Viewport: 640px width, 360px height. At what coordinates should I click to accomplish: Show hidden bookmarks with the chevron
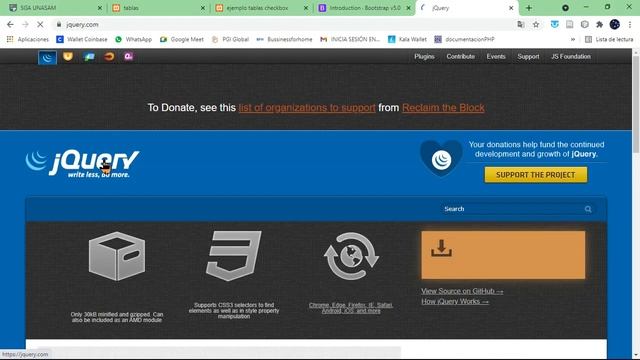pos(573,39)
